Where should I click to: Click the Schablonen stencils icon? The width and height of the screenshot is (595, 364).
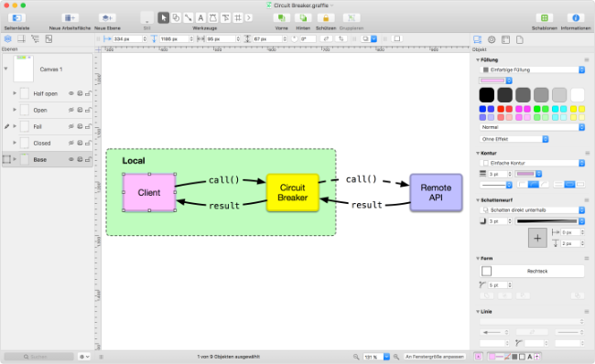(x=544, y=17)
